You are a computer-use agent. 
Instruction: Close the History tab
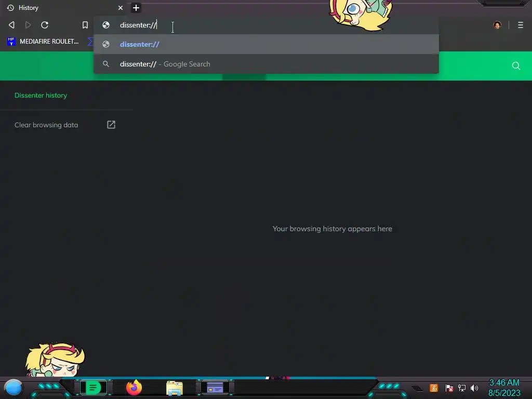(121, 8)
